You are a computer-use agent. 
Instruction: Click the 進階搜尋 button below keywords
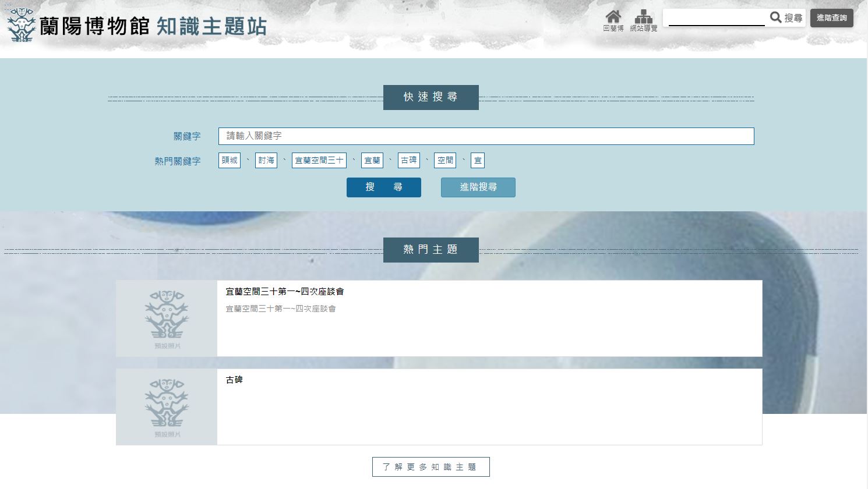tap(478, 187)
